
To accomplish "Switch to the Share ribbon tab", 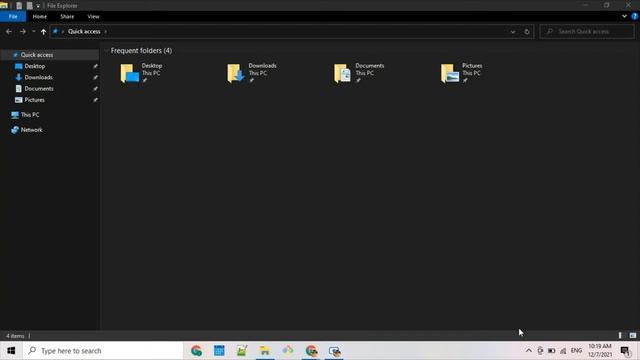I will pos(67,16).
